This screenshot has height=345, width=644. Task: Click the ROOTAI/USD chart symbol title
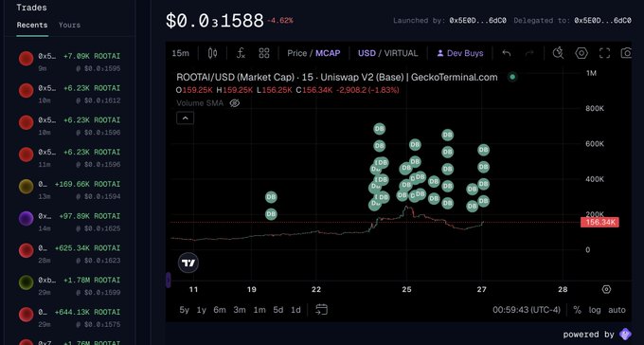click(x=337, y=77)
